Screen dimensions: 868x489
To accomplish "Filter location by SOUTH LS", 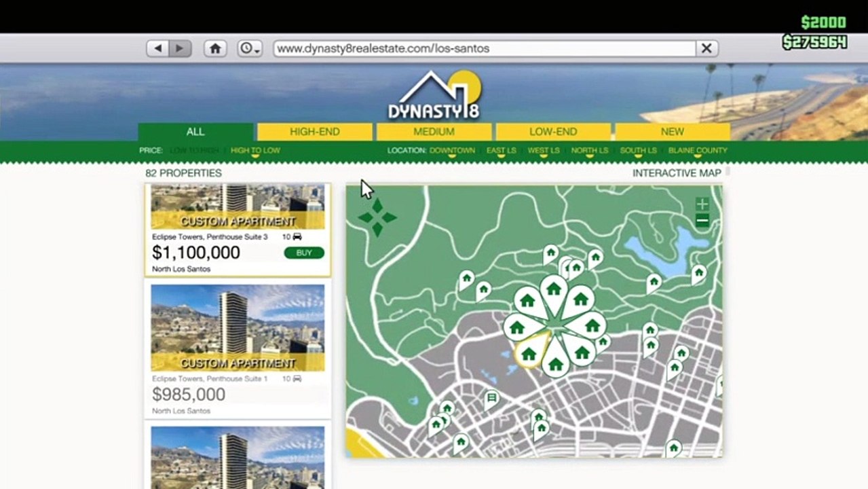I will pyautogui.click(x=638, y=150).
